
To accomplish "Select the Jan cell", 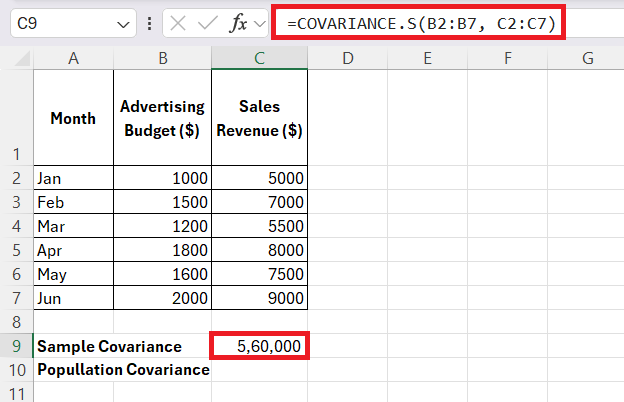I will [74, 178].
